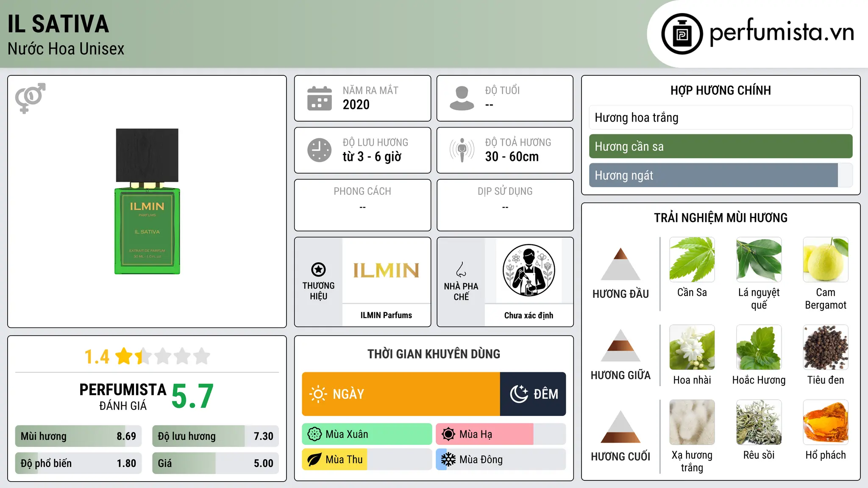This screenshot has width=868, height=488.
Task: Click the perfumista.vn perfume bottle logo icon
Action: tap(682, 34)
